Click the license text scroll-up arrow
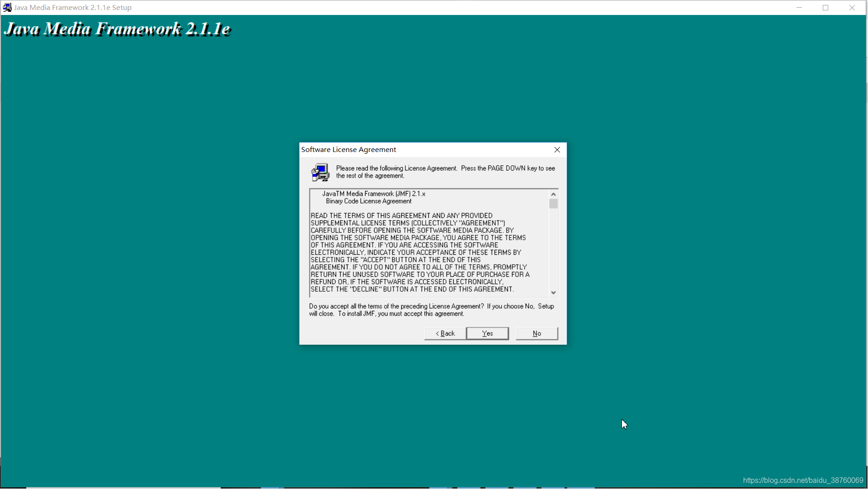Screen dimensions: 868x489 (x=553, y=194)
